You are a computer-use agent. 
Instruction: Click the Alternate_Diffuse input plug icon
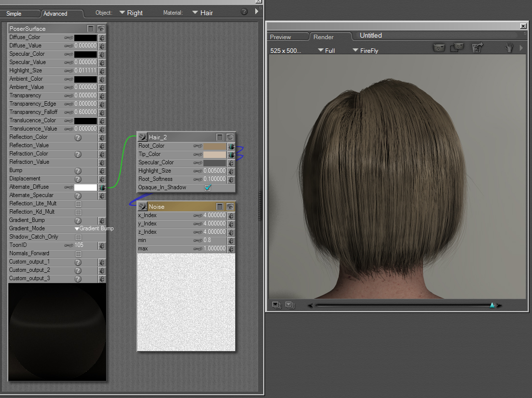[x=102, y=187]
